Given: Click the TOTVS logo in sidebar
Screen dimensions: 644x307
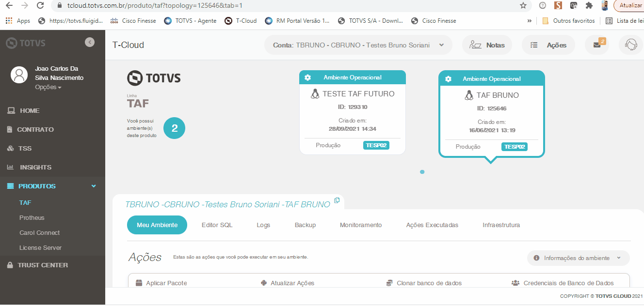Looking at the screenshot, I should pyautogui.click(x=26, y=43).
